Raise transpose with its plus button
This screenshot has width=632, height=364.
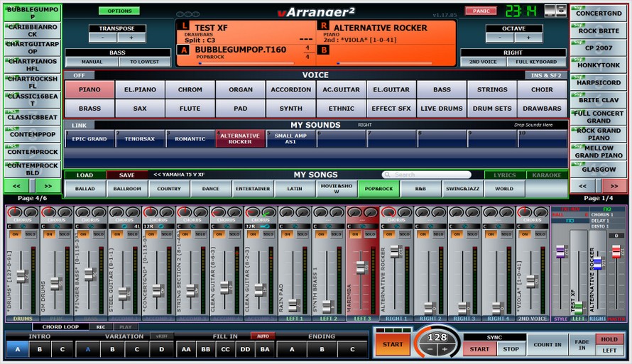coord(131,38)
